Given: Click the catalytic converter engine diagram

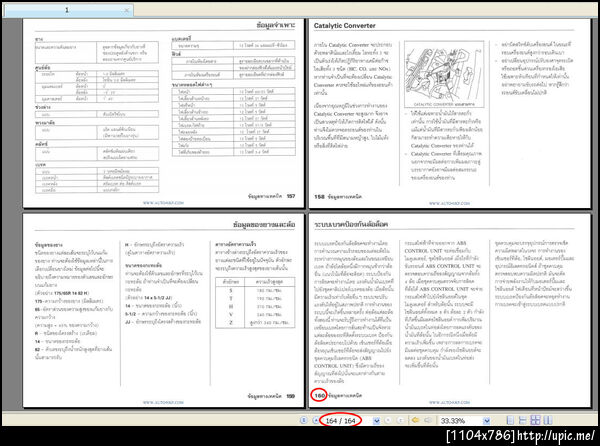Looking at the screenshot, I should coord(444,74).
